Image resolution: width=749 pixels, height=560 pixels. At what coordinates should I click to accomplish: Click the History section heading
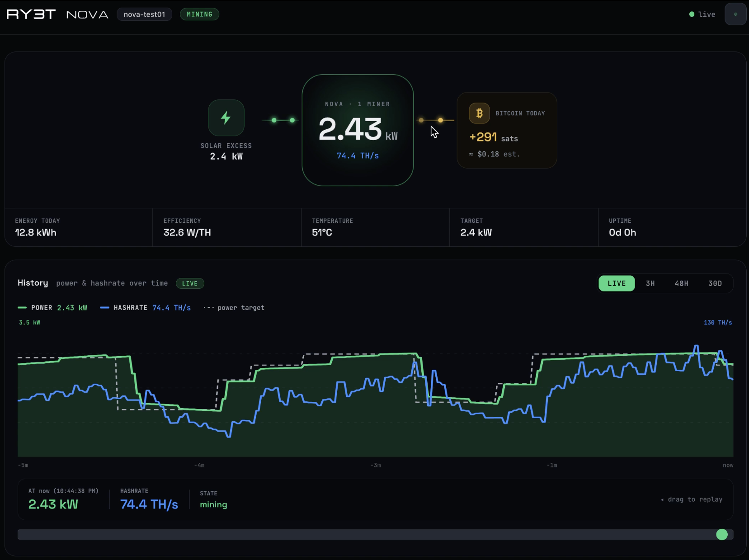pos(33,283)
